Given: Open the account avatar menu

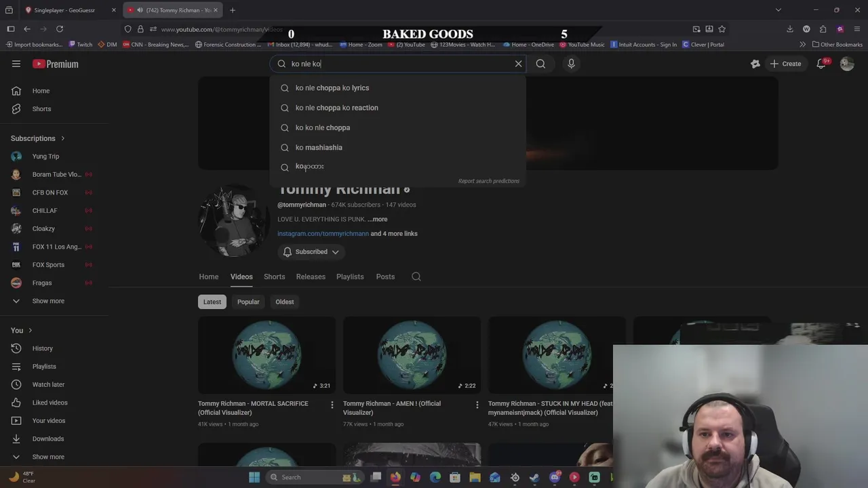Looking at the screenshot, I should tap(846, 64).
